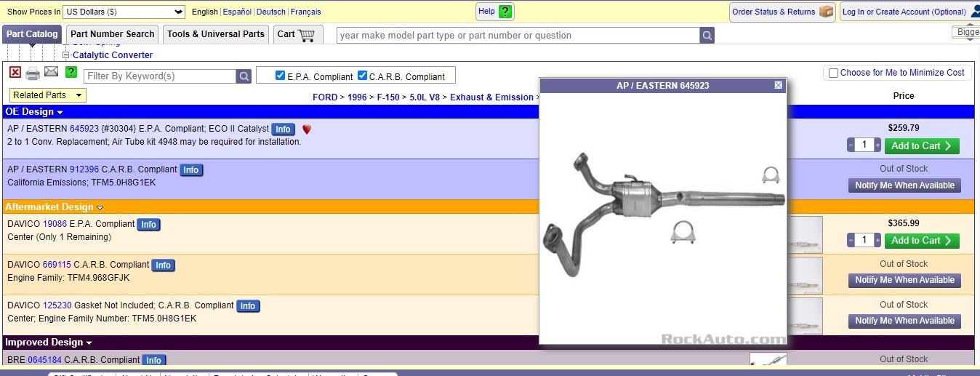The width and height of the screenshot is (980, 376).
Task: Open DAVICO 19086 product thumbnail
Action: tap(805, 234)
